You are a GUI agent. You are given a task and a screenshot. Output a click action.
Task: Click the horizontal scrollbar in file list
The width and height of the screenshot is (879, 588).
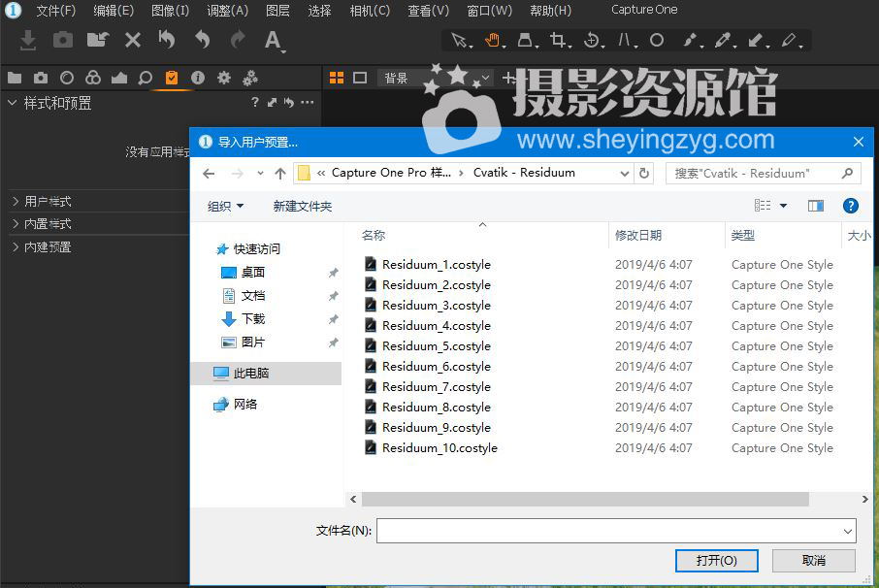tap(585, 499)
